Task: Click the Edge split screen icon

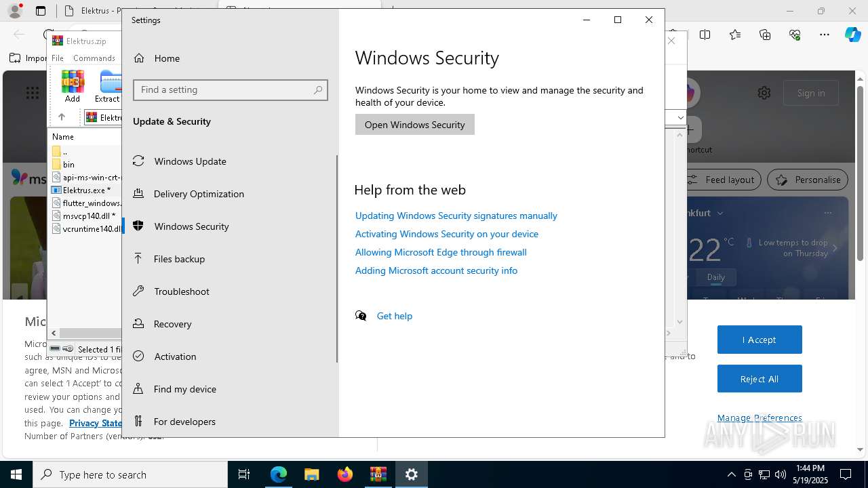Action: (705, 35)
